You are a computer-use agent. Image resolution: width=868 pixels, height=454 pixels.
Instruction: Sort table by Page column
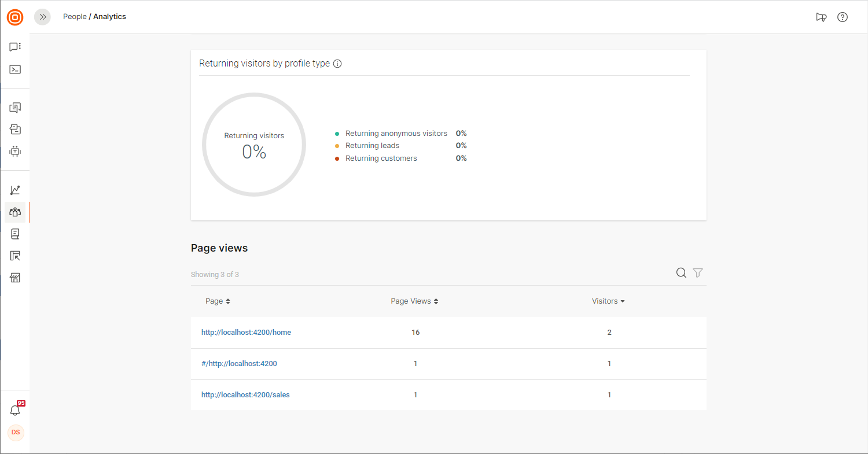pos(218,301)
